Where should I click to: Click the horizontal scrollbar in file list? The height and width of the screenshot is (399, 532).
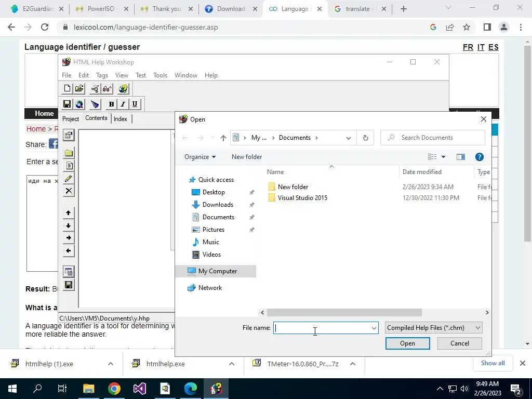pyautogui.click(x=344, y=312)
